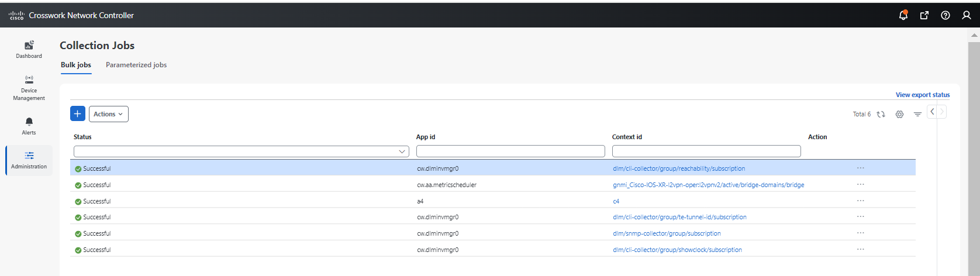980x276 pixels.
Task: Click cw.dlminvmgr0 in the showclock row
Action: click(x=438, y=250)
